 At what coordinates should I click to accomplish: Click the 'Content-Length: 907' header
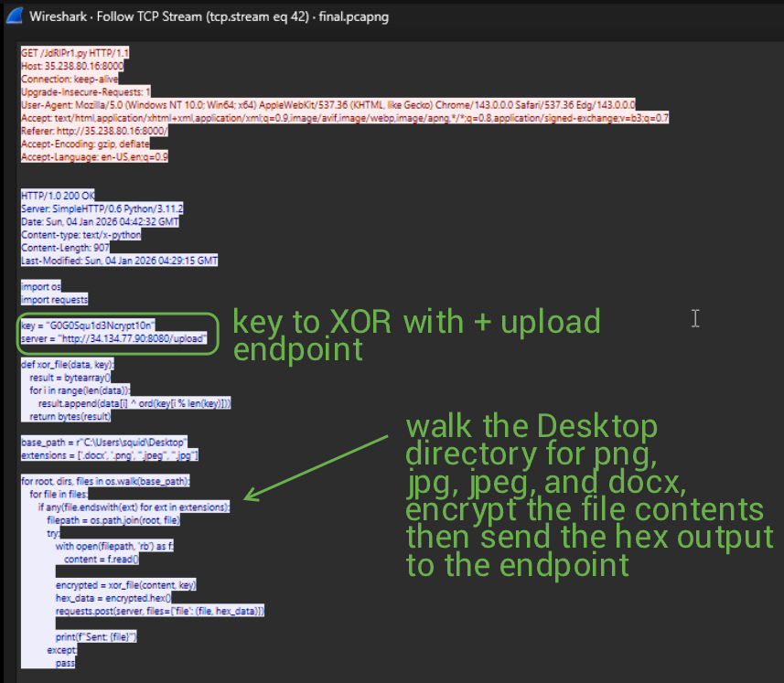pos(65,248)
